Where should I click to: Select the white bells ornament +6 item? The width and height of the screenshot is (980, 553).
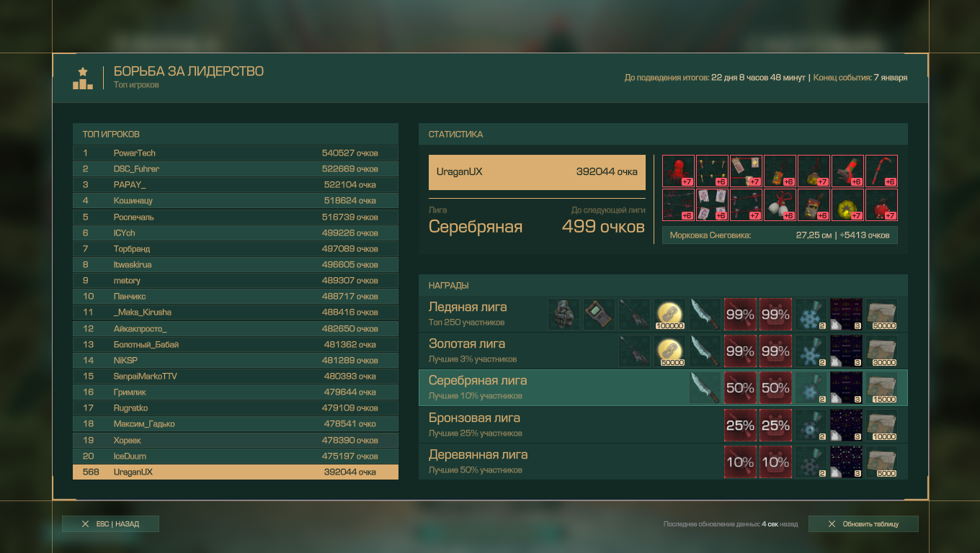(780, 205)
